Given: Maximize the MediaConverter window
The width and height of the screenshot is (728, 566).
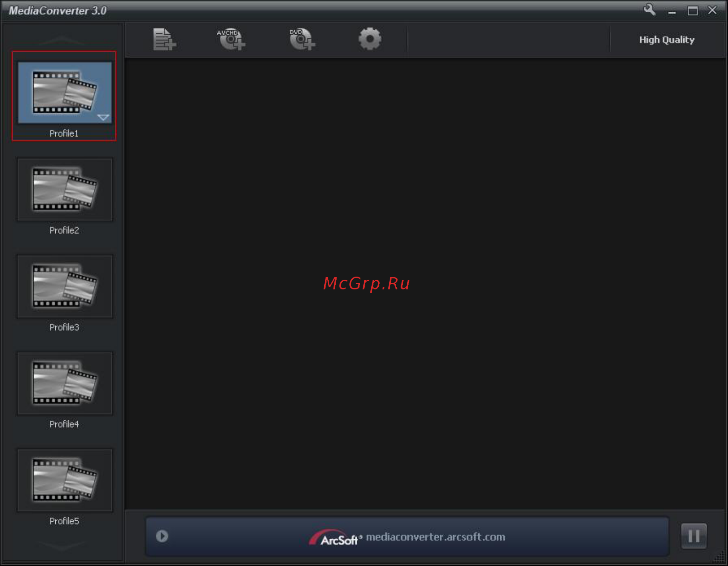Looking at the screenshot, I should (x=692, y=11).
